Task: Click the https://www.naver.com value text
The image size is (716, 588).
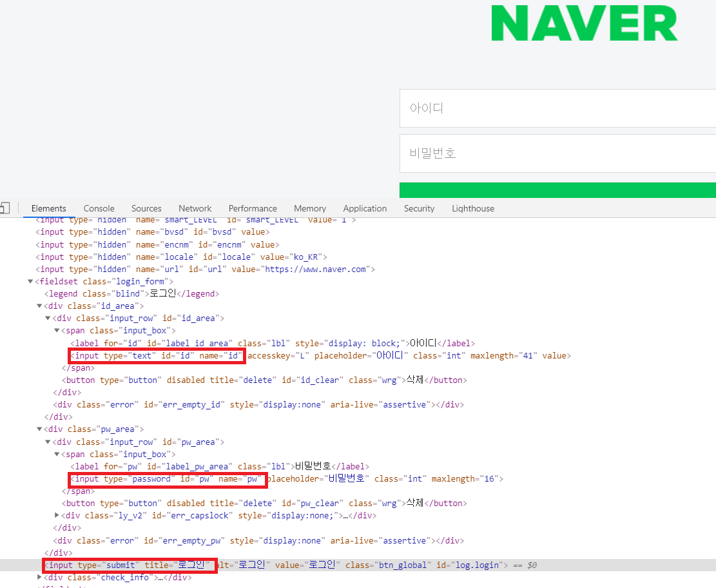Action: tap(316, 269)
